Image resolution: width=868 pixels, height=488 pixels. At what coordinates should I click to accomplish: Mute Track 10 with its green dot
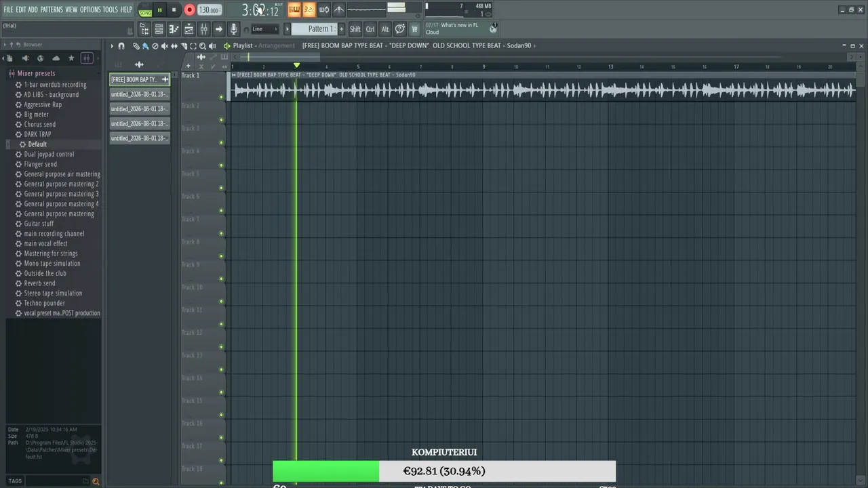[x=221, y=302]
